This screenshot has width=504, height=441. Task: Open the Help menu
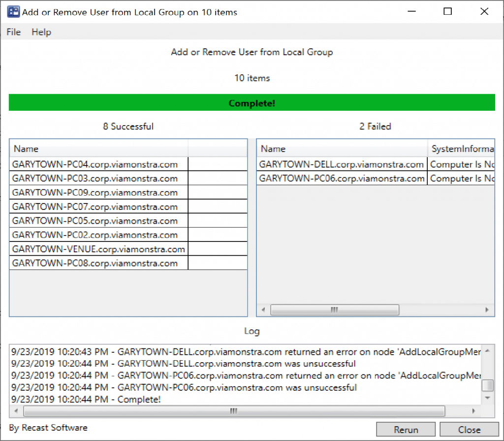point(41,32)
